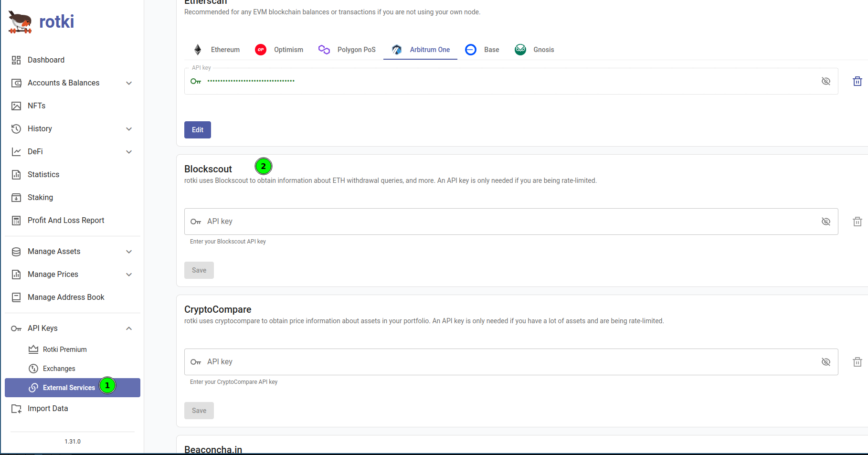Click the Manage Prices chart icon
Image resolution: width=868 pixels, height=455 pixels.
coord(16,275)
